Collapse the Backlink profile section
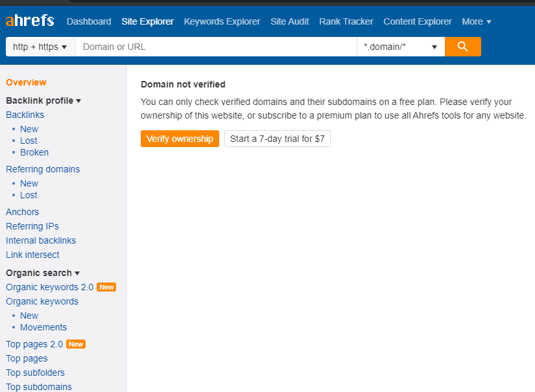This screenshot has width=535, height=392. click(x=43, y=100)
